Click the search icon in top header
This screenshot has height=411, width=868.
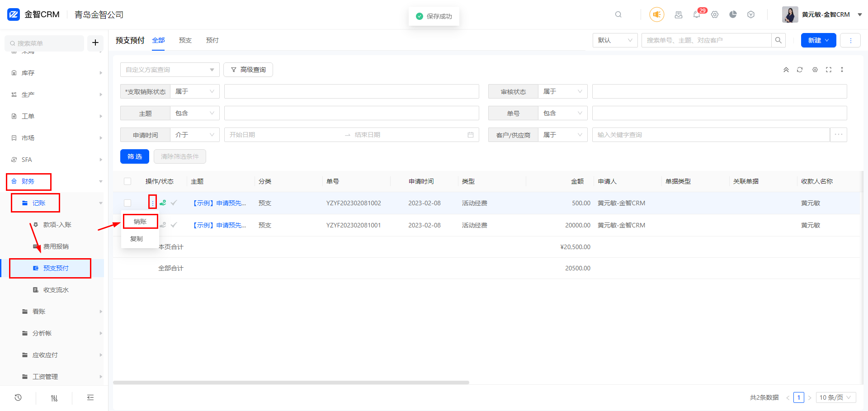(618, 14)
